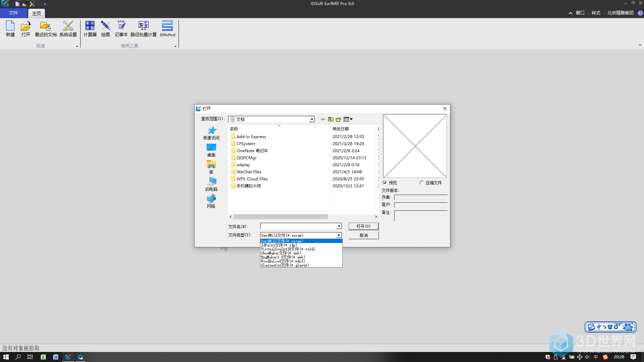Launch the 计算器 calculator tool

pos(90,28)
